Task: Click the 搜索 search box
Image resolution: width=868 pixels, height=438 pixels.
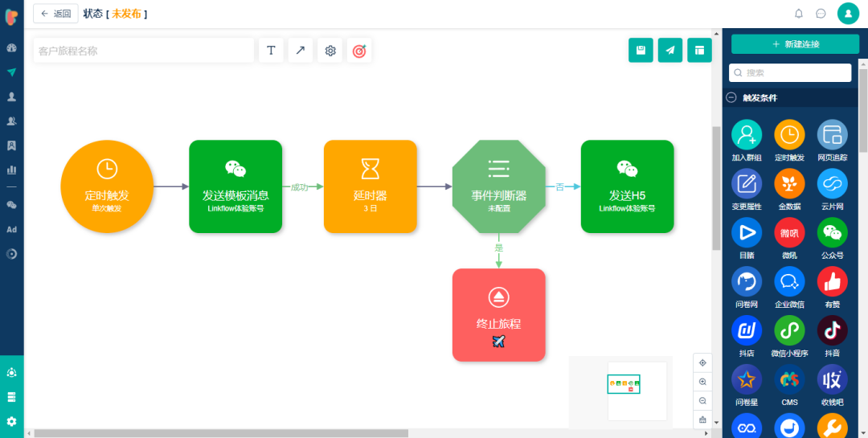Action: (790, 72)
